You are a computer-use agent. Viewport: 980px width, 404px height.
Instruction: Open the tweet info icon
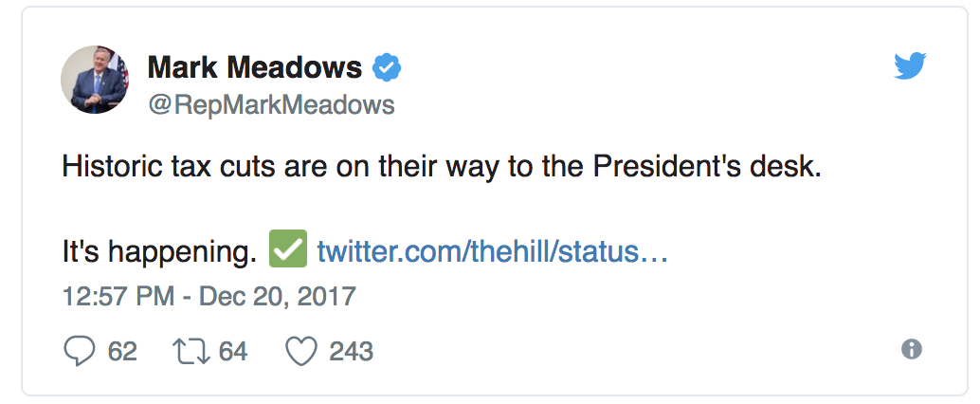(x=911, y=349)
